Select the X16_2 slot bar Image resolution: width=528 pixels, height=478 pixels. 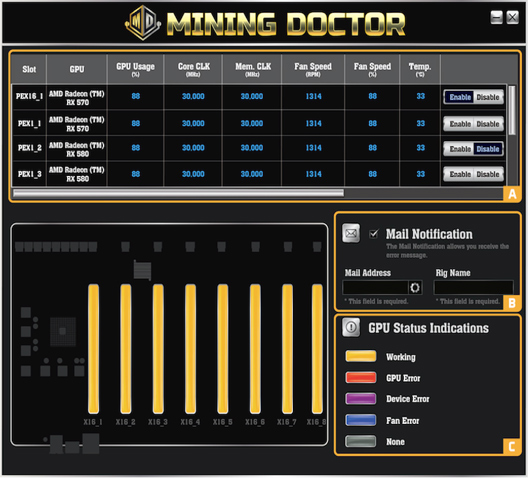tap(126, 349)
